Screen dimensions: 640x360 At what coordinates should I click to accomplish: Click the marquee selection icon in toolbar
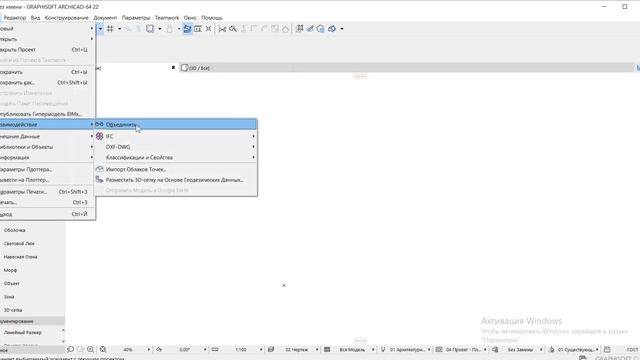pos(150,29)
